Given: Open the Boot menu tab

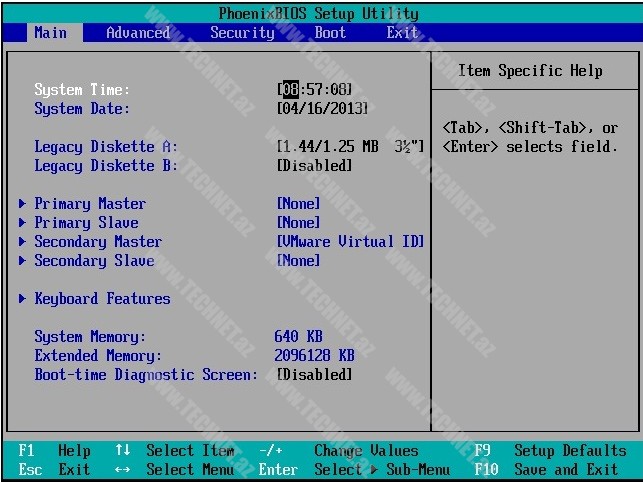Looking at the screenshot, I should [x=330, y=32].
